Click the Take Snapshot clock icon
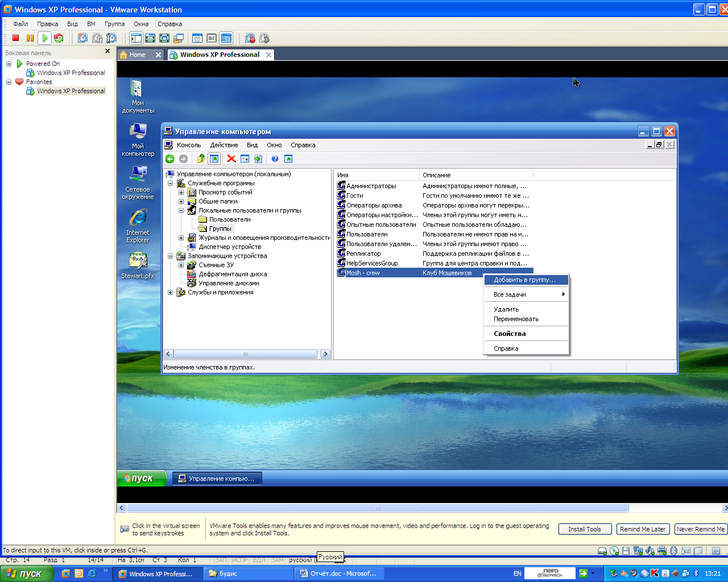The width and height of the screenshot is (728, 582). click(83, 38)
